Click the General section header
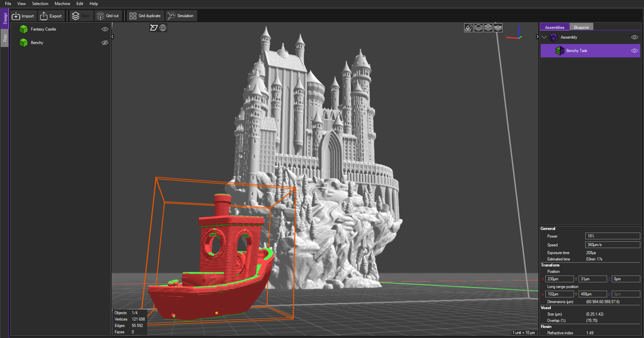 click(x=548, y=229)
